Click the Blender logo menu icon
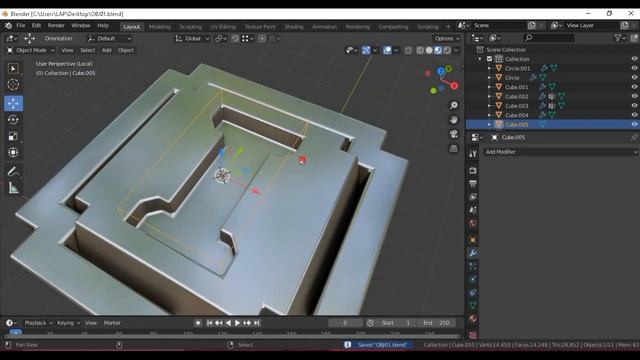 click(x=8, y=26)
